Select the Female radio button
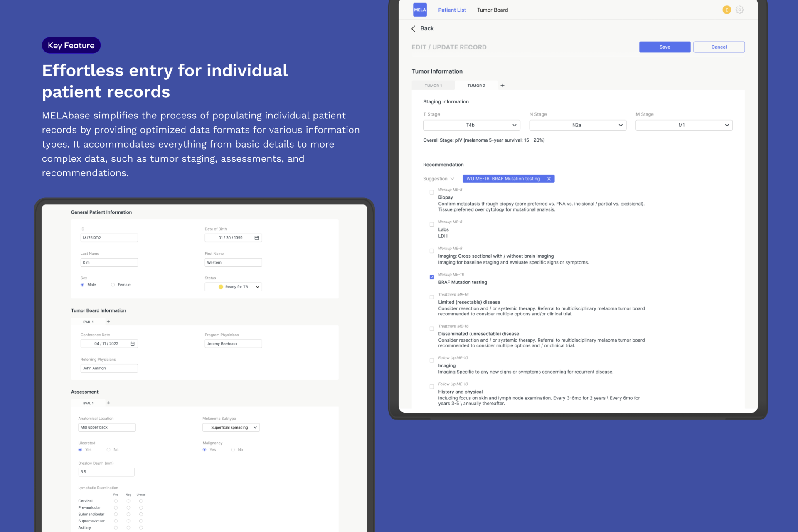This screenshot has width=798, height=532. click(x=113, y=285)
